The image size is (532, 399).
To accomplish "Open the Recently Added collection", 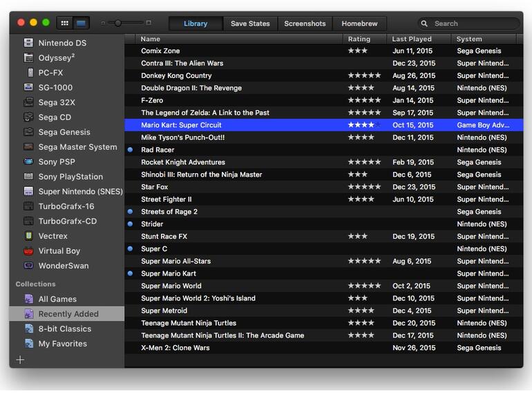I will (67, 313).
